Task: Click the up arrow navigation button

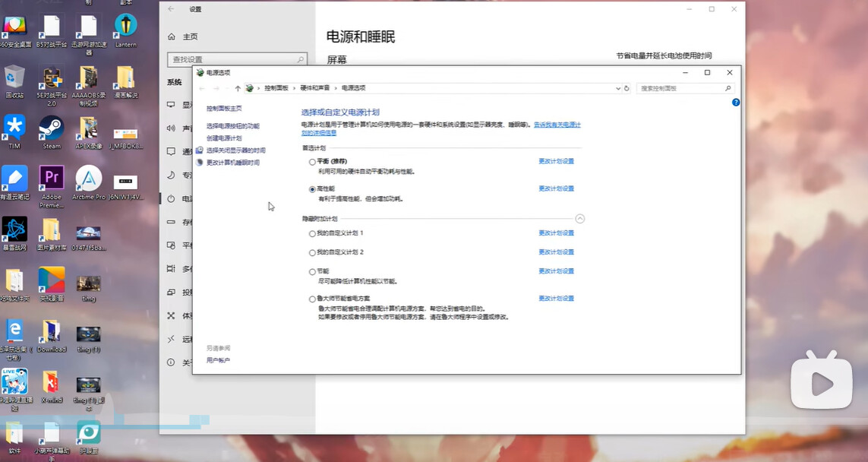Action: coord(238,88)
